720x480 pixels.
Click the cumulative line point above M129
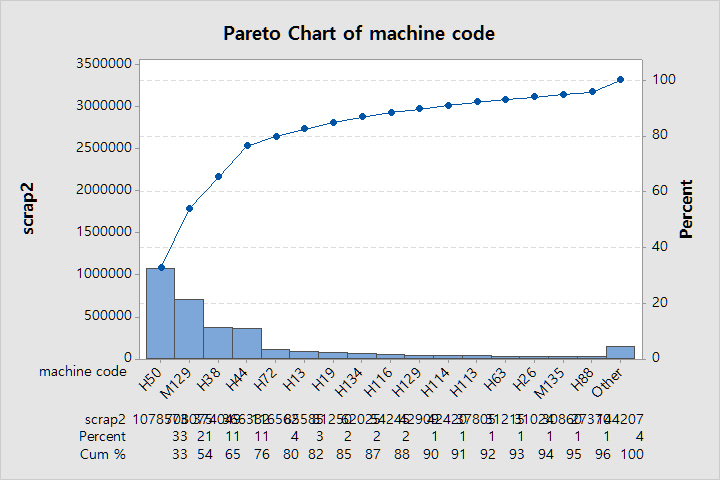coord(190,208)
